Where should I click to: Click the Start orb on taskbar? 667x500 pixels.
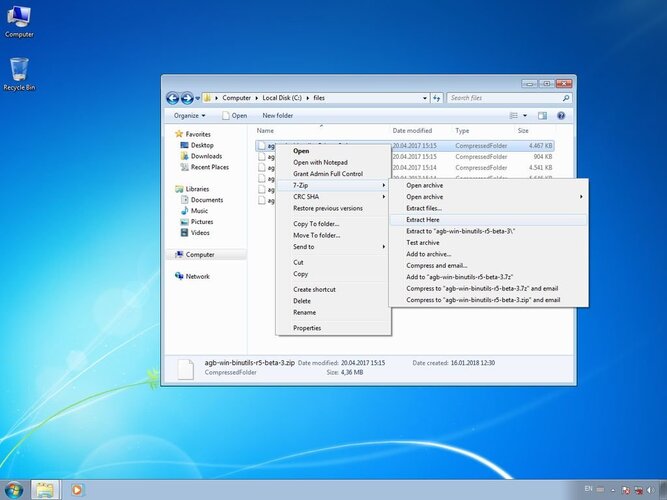click(x=14, y=490)
